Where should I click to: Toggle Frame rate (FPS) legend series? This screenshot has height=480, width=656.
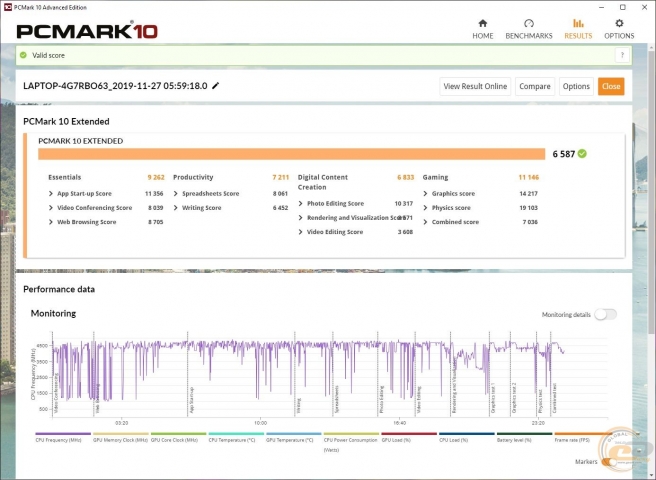coord(582,438)
